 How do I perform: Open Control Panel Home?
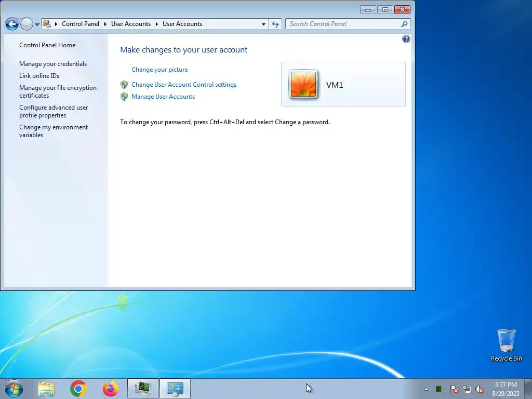tap(47, 45)
